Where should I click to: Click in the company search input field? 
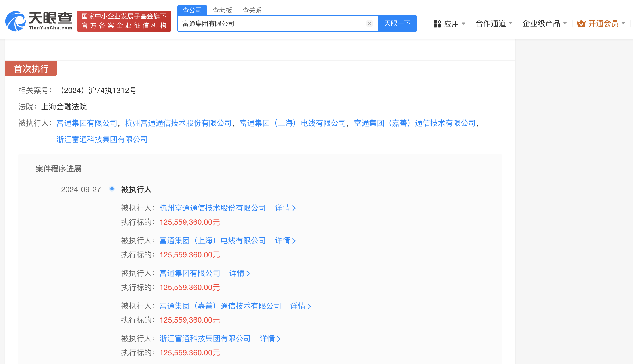(x=272, y=24)
